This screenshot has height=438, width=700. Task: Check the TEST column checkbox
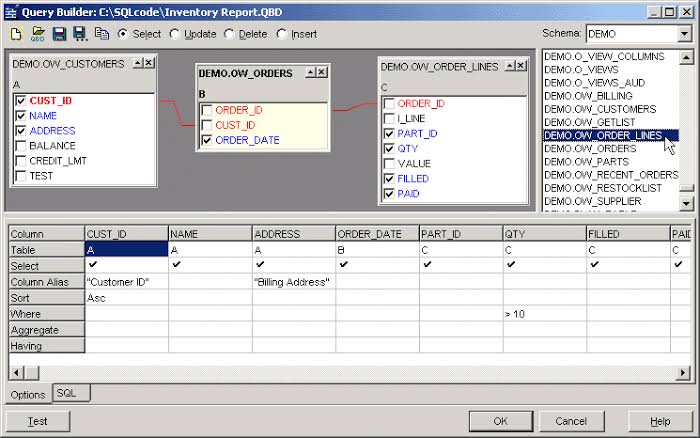coord(21,176)
